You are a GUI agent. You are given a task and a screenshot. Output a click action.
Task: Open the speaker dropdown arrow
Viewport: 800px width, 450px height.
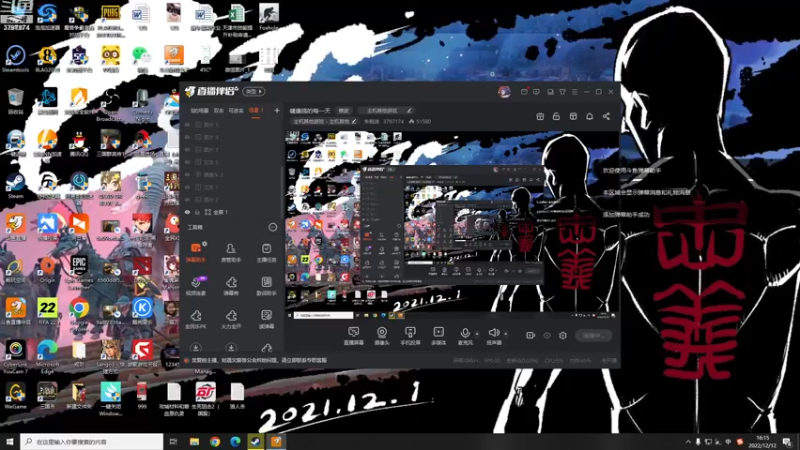[x=506, y=334]
